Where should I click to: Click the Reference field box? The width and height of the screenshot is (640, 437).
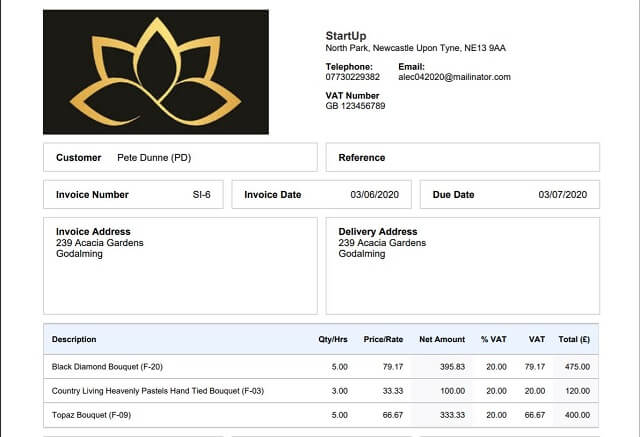(x=463, y=157)
